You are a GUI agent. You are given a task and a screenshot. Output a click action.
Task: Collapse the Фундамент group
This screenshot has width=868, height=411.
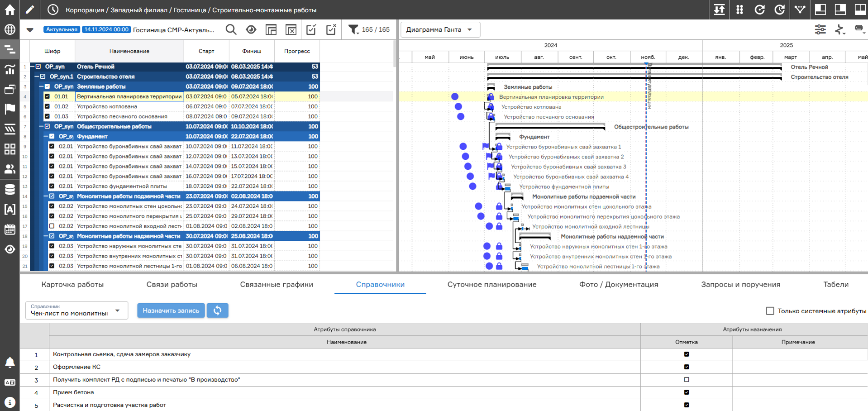pos(46,136)
